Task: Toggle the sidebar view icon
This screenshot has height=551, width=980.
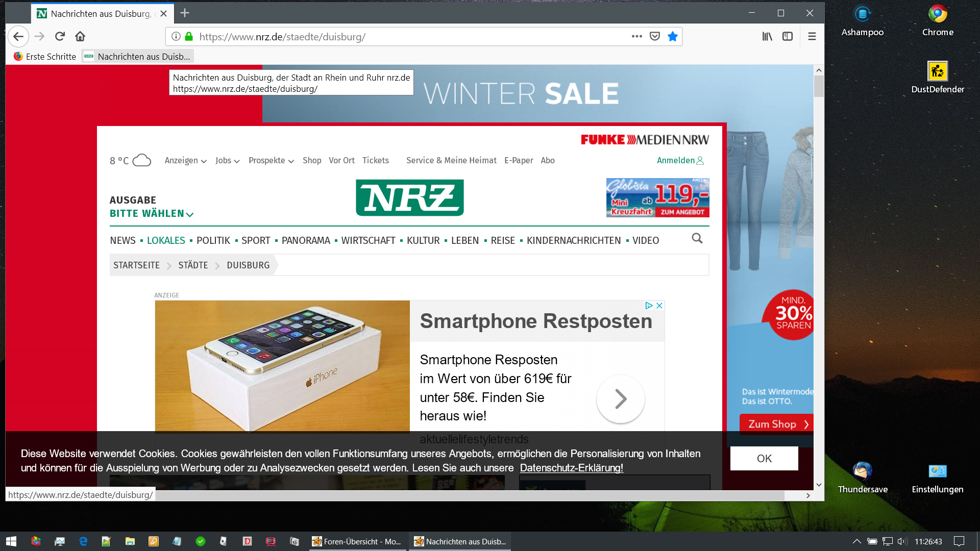Action: point(788,36)
